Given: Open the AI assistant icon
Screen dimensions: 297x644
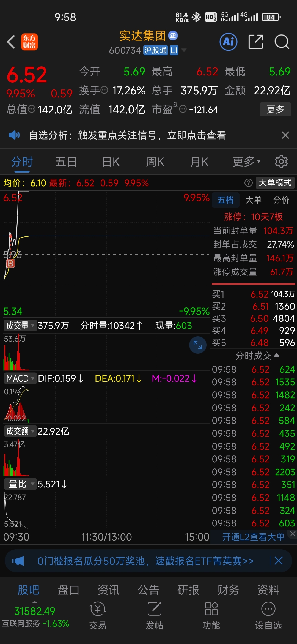Looking at the screenshot, I should (229, 42).
